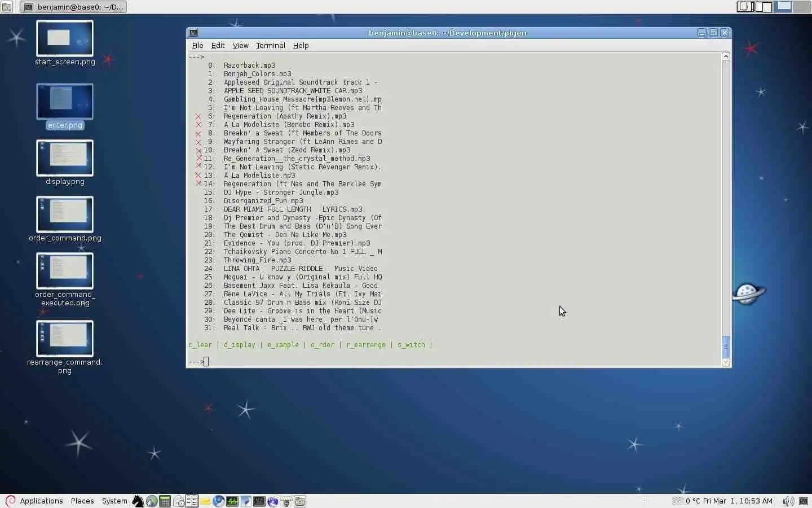812x508 pixels.
Task: Switch to first workspace in pager
Action: pos(744,6)
